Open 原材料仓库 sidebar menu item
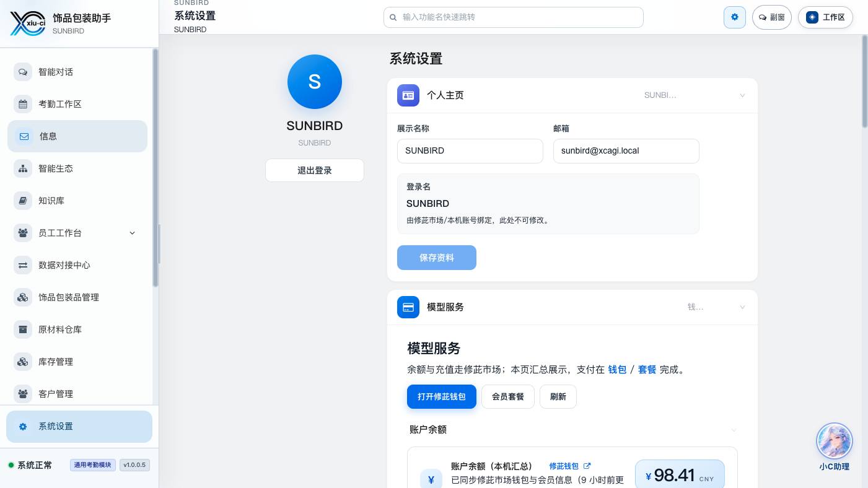Screen dimensions: 868x488 click(77, 329)
